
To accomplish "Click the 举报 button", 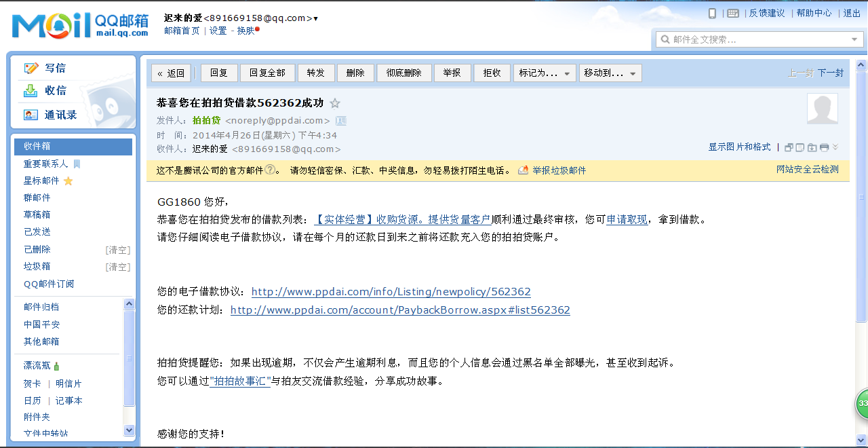I will point(452,73).
